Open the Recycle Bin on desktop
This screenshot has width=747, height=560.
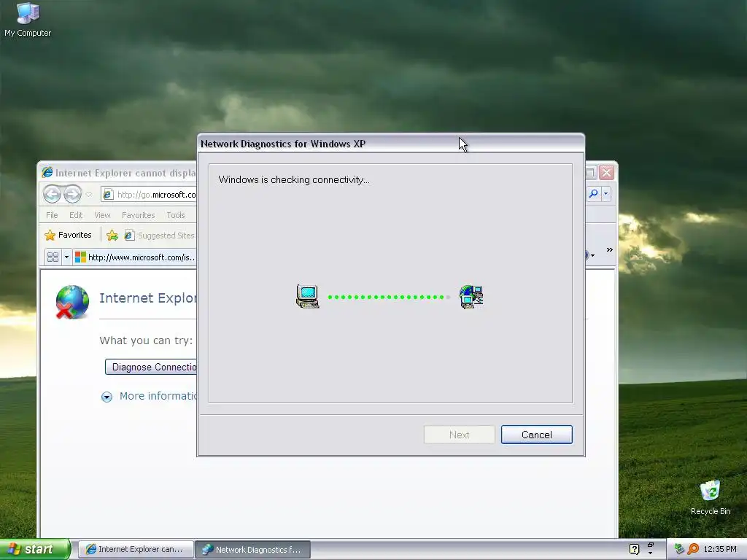click(x=711, y=498)
